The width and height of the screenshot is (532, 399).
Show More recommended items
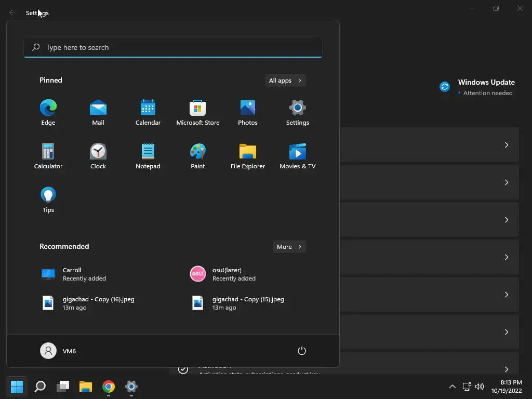coord(289,247)
